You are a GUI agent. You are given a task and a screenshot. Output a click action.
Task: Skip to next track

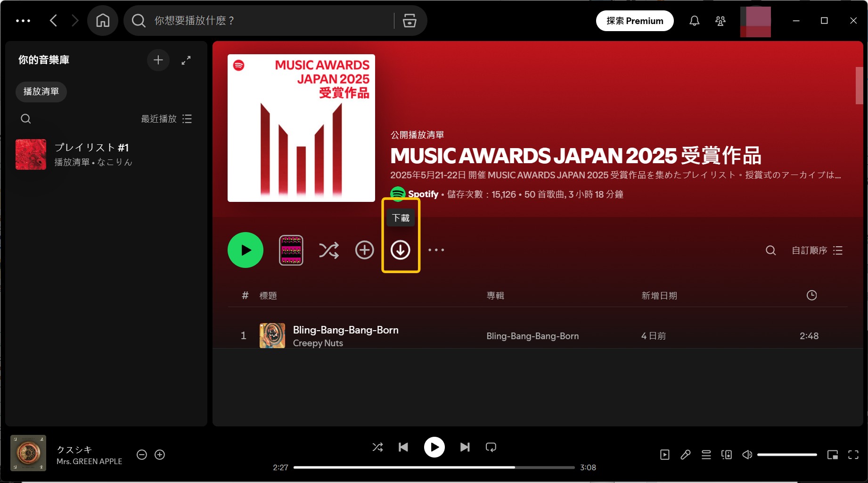[465, 447]
